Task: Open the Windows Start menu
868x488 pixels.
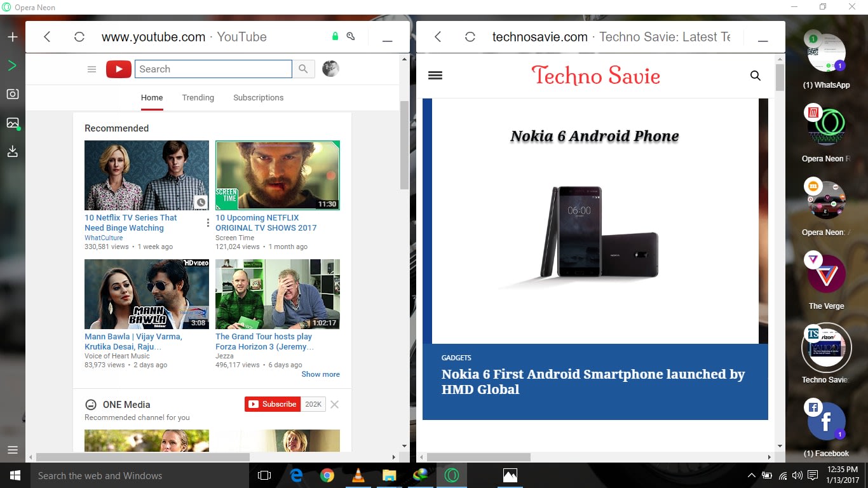Action: coord(15,475)
